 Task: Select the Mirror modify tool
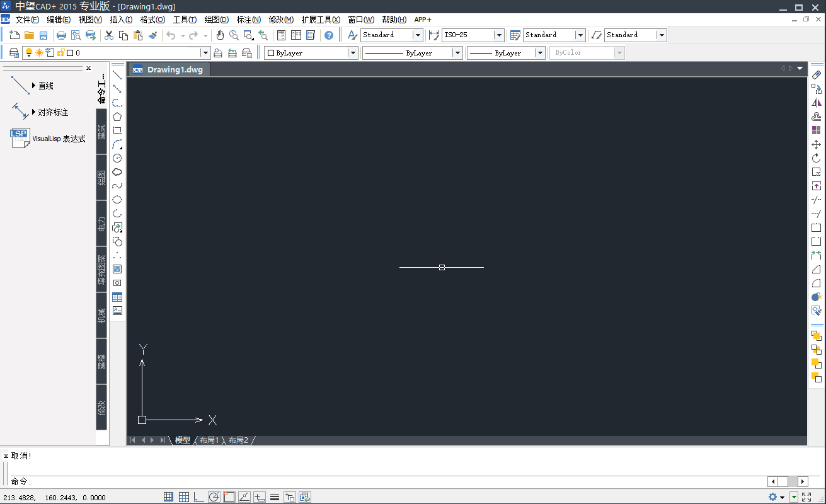pyautogui.click(x=817, y=103)
